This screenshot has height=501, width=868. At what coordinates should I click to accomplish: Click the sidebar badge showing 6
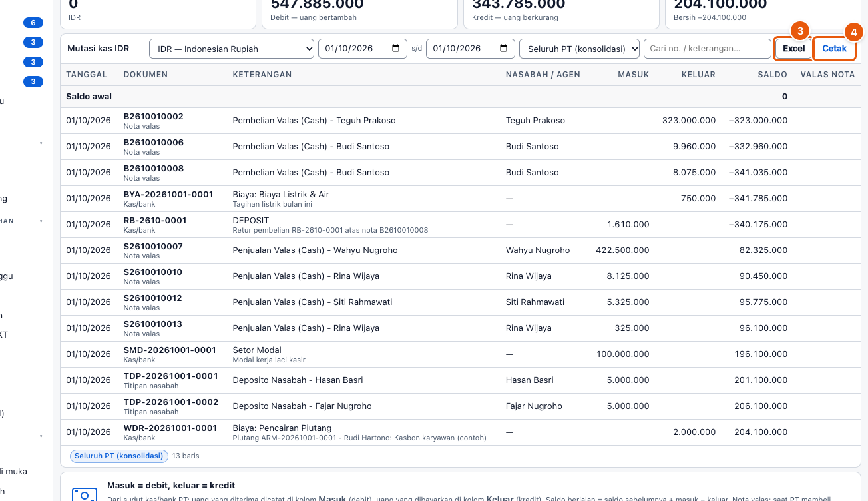(33, 23)
